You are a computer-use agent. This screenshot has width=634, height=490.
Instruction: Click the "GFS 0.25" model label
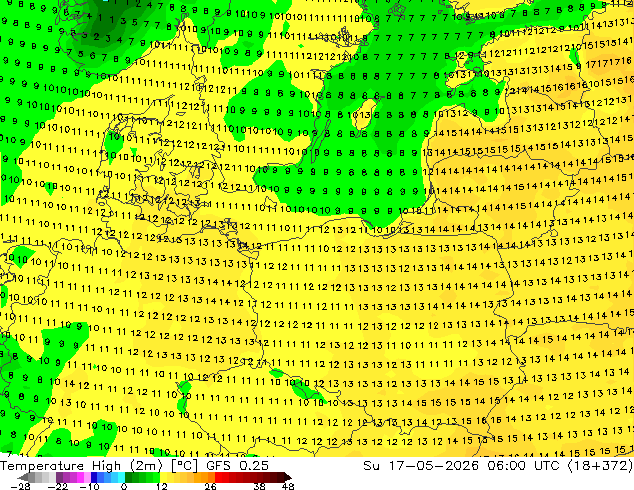(237, 466)
